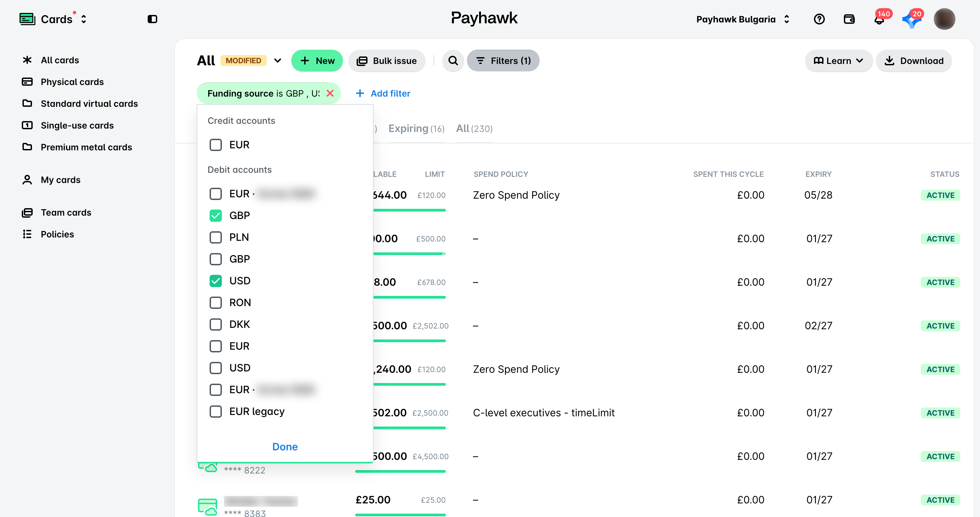The width and height of the screenshot is (980, 517).
Task: Click the ACTIVE status of 05/28 row
Action: click(940, 195)
